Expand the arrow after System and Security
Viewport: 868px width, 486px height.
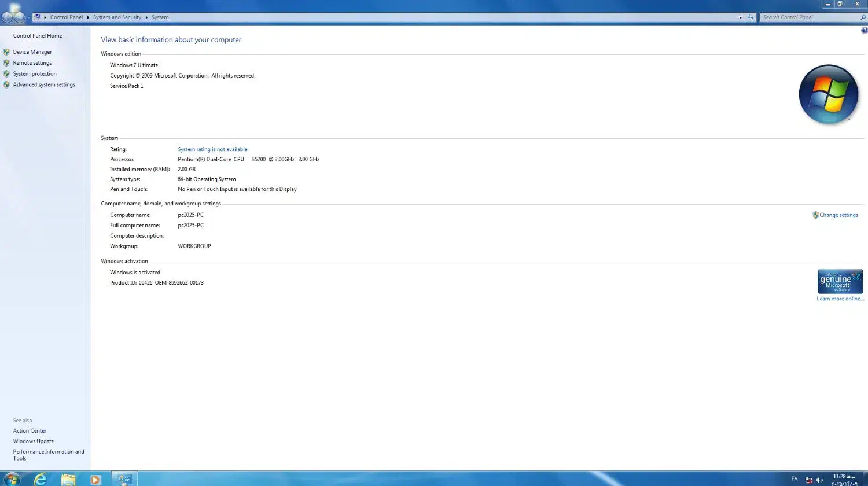146,17
